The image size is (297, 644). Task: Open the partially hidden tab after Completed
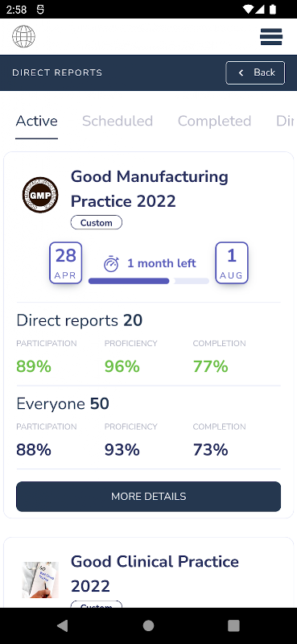tap(286, 122)
